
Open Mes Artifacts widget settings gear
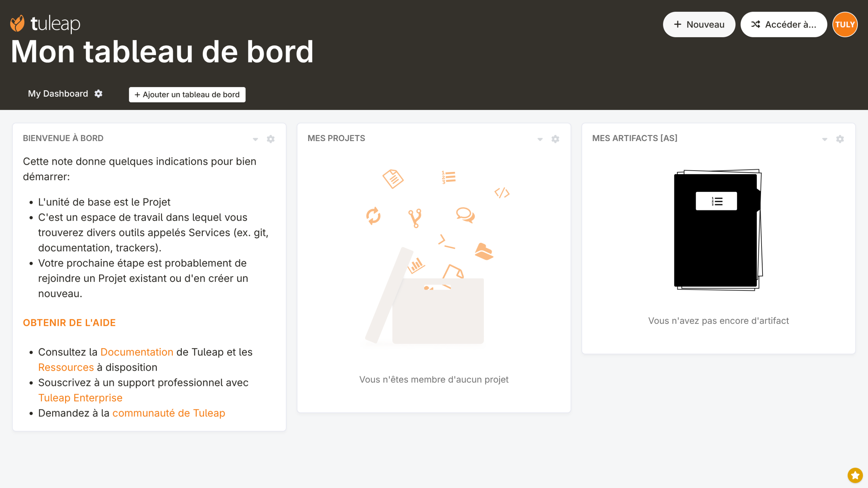(840, 139)
